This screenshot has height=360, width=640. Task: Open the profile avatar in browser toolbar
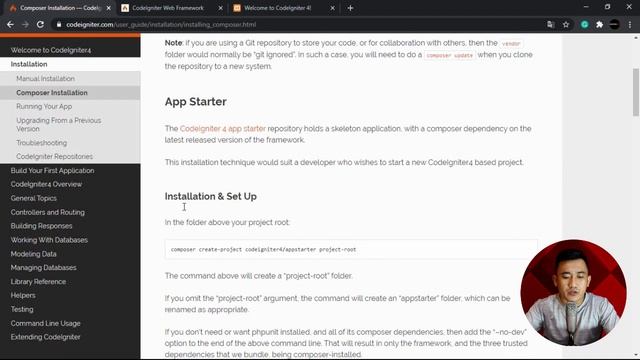[614, 24]
